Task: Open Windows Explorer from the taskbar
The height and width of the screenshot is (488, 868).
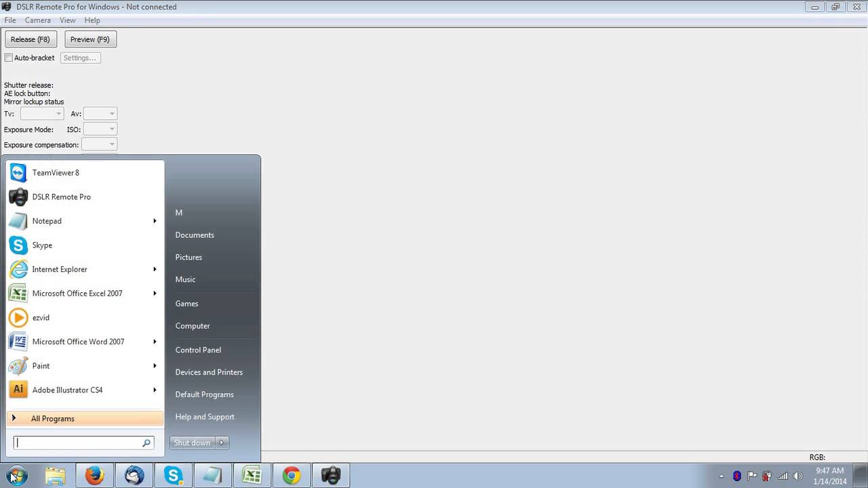Action: 56,476
